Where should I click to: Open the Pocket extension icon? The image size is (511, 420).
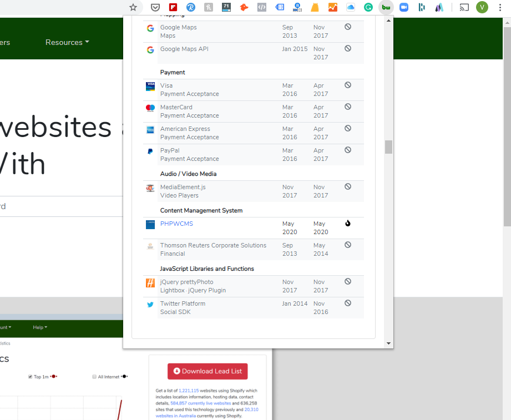click(155, 7)
